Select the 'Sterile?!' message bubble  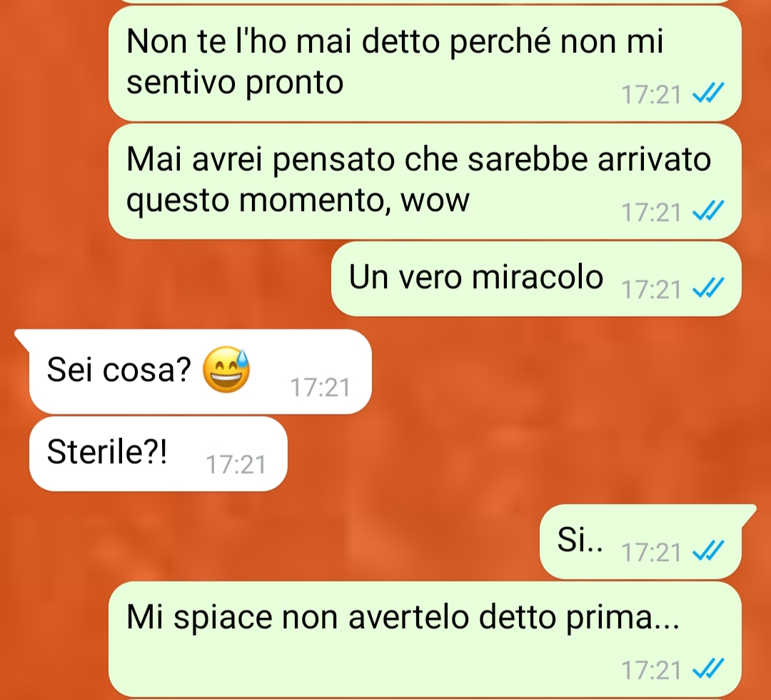tap(158, 454)
